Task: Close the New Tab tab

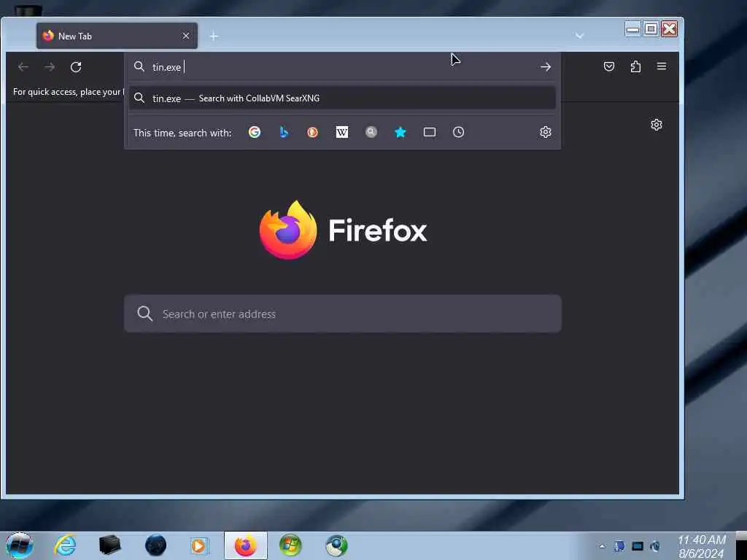Action: click(x=186, y=36)
